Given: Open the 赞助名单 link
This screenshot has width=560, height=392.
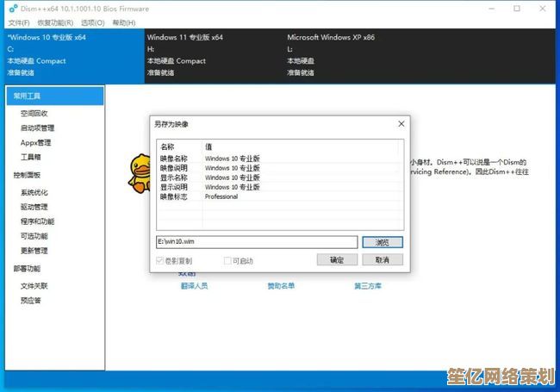Looking at the screenshot, I should (x=281, y=286).
